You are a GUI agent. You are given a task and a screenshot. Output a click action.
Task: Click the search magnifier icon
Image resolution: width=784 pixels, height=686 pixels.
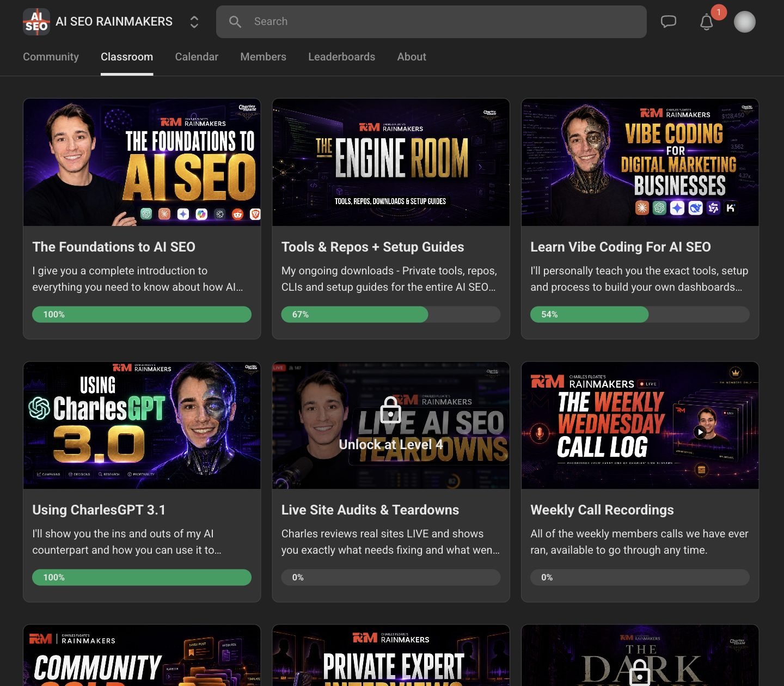235,22
